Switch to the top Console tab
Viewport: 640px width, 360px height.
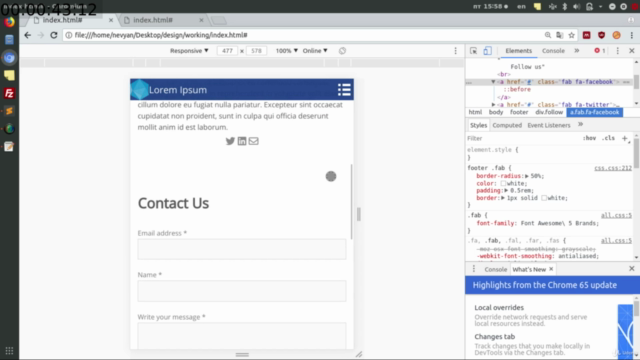[x=553, y=51]
